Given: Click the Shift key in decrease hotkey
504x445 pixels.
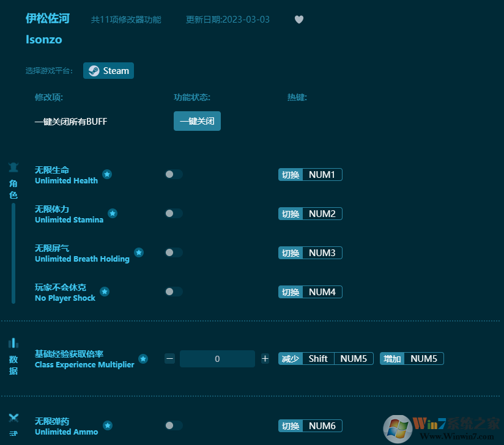Looking at the screenshot, I should point(318,359).
